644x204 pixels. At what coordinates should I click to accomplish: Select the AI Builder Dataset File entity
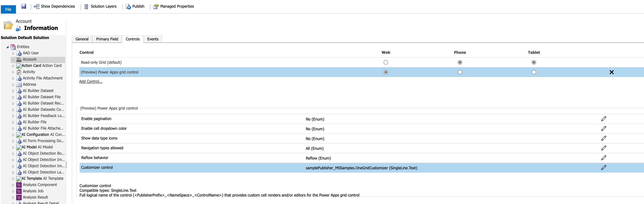tap(42, 97)
